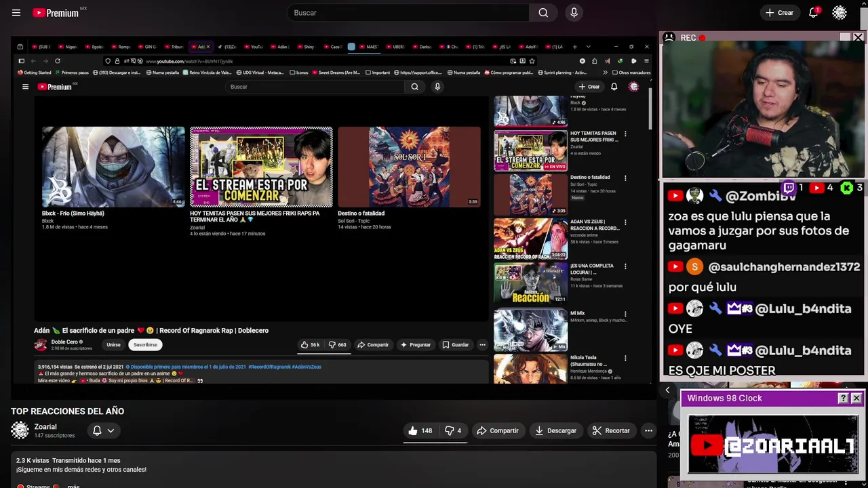The image size is (868, 488).
Task: Select the active Adán browser tab
Action: (201, 47)
